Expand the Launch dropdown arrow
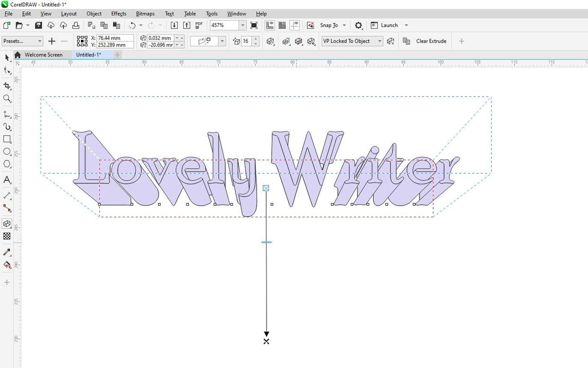The width and height of the screenshot is (588, 368). [406, 25]
